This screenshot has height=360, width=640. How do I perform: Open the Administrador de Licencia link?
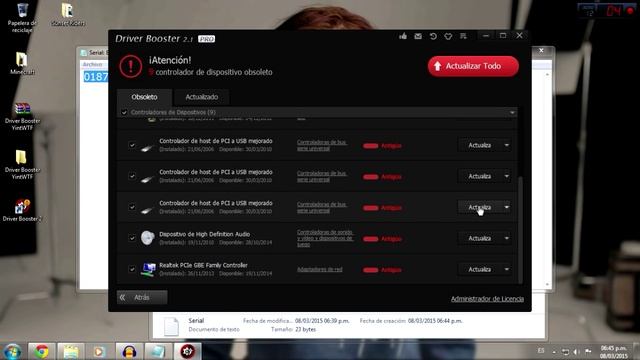(x=487, y=299)
